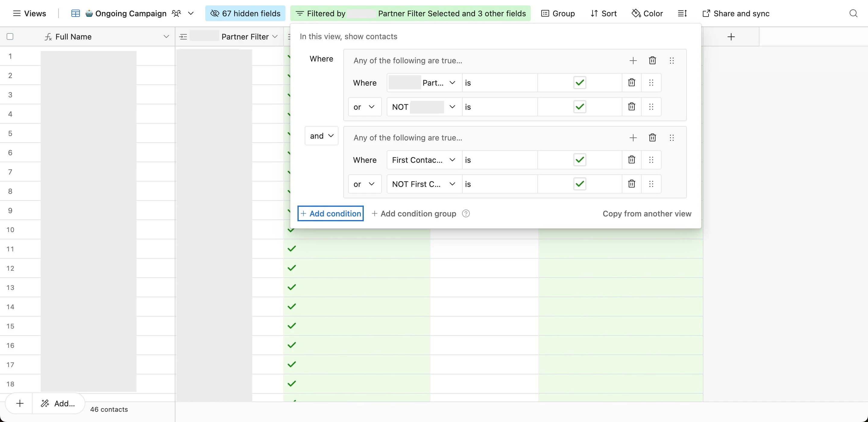Click Copy from another view

click(x=646, y=214)
